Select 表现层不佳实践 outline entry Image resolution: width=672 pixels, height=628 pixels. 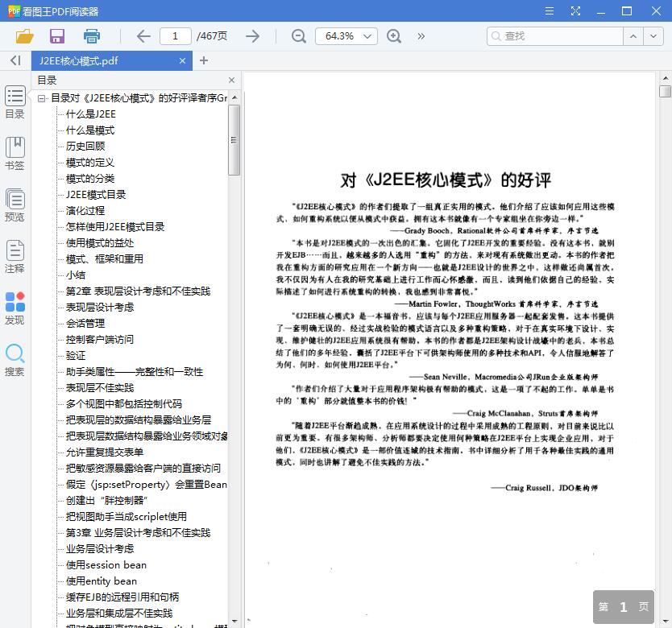click(100, 388)
